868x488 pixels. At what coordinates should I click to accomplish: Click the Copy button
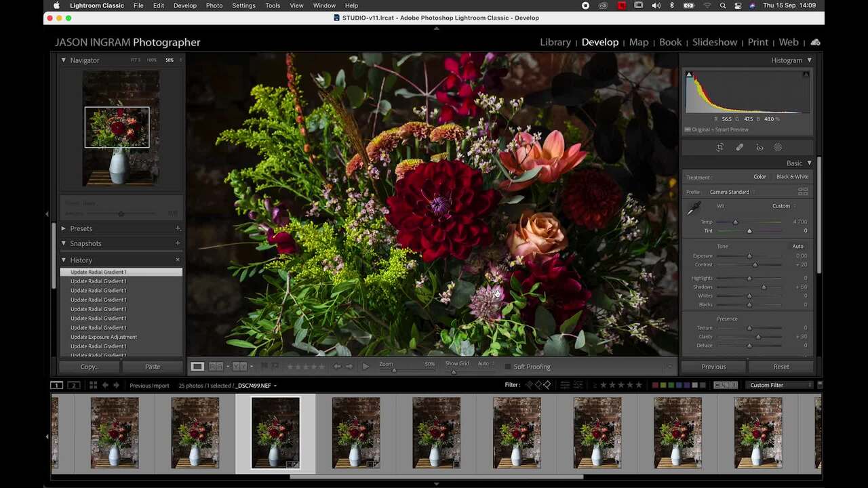pyautogui.click(x=88, y=366)
